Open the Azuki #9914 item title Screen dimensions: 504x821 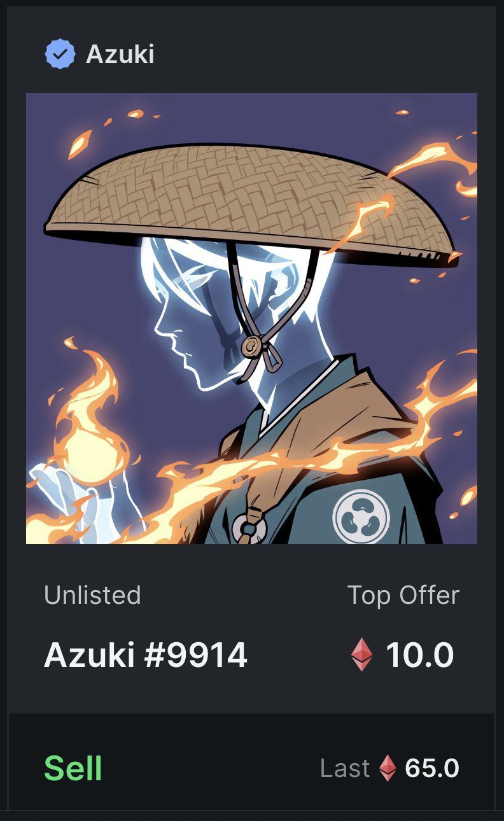click(x=145, y=655)
